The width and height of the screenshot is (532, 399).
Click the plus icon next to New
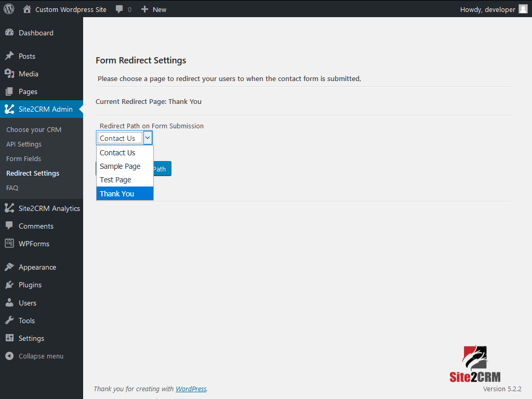[144, 9]
